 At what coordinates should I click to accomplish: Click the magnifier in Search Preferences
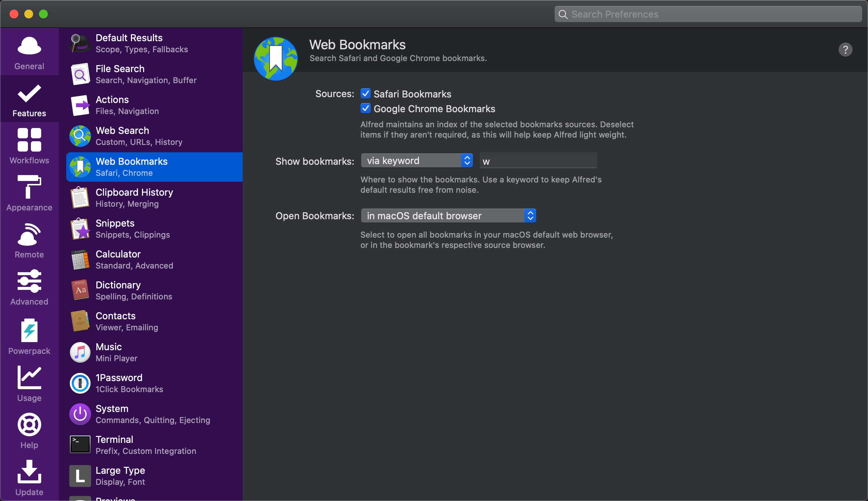(x=563, y=14)
